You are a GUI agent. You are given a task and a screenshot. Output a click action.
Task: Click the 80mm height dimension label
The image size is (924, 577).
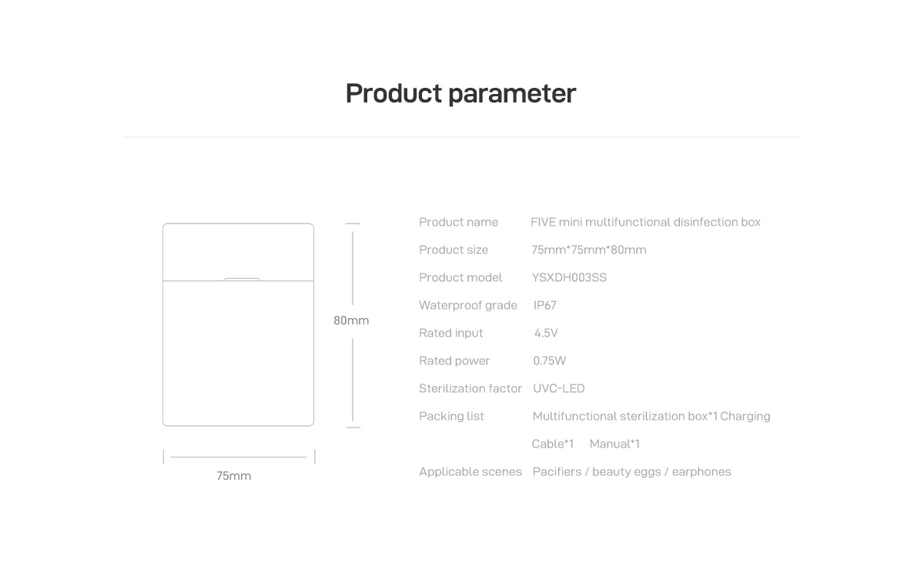point(351,320)
